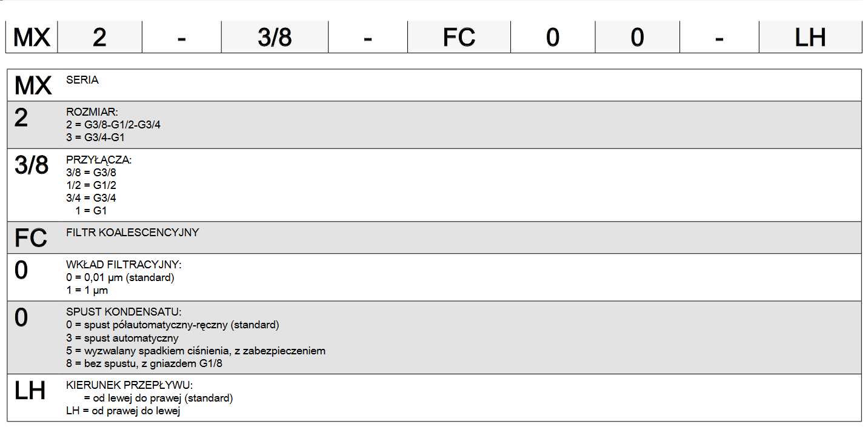Viewport: 868px width, 427px height.
Task: Click the PRZYŁĄCZA heading
Action: [99, 161]
